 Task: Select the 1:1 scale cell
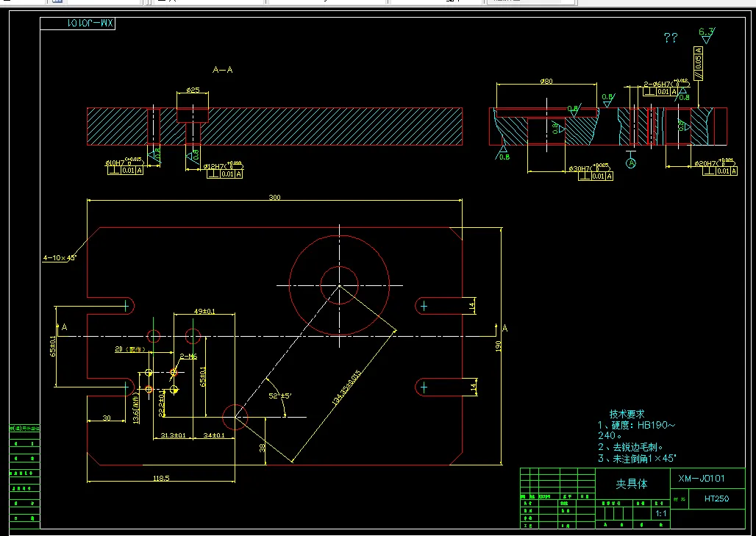click(x=660, y=514)
